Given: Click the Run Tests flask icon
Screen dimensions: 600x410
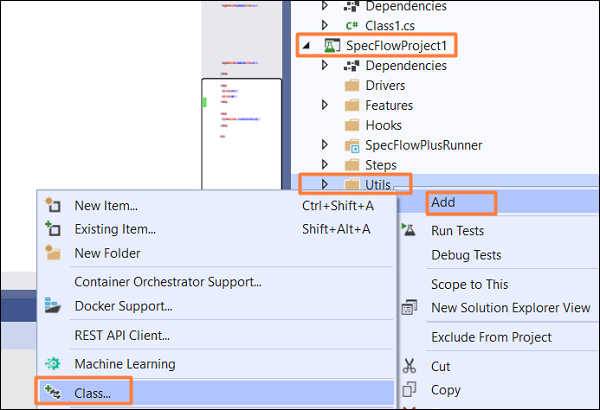Looking at the screenshot, I should [x=409, y=230].
